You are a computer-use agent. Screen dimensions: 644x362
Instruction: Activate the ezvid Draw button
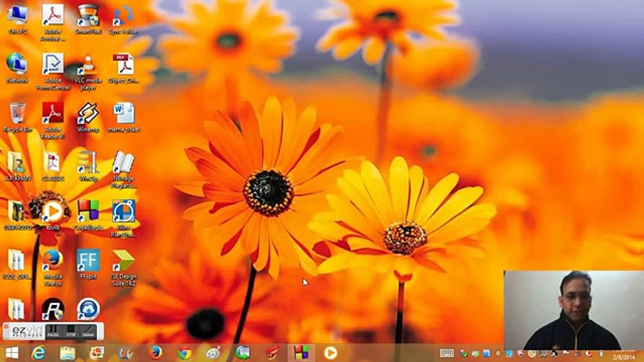click(88, 332)
